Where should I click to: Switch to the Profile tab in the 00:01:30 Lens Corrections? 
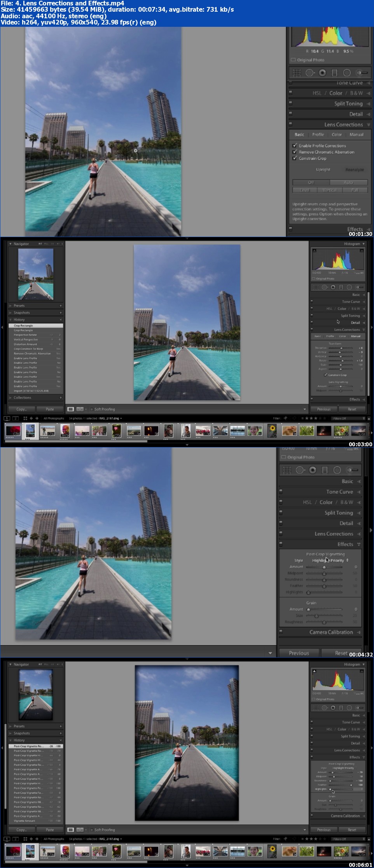[318, 134]
